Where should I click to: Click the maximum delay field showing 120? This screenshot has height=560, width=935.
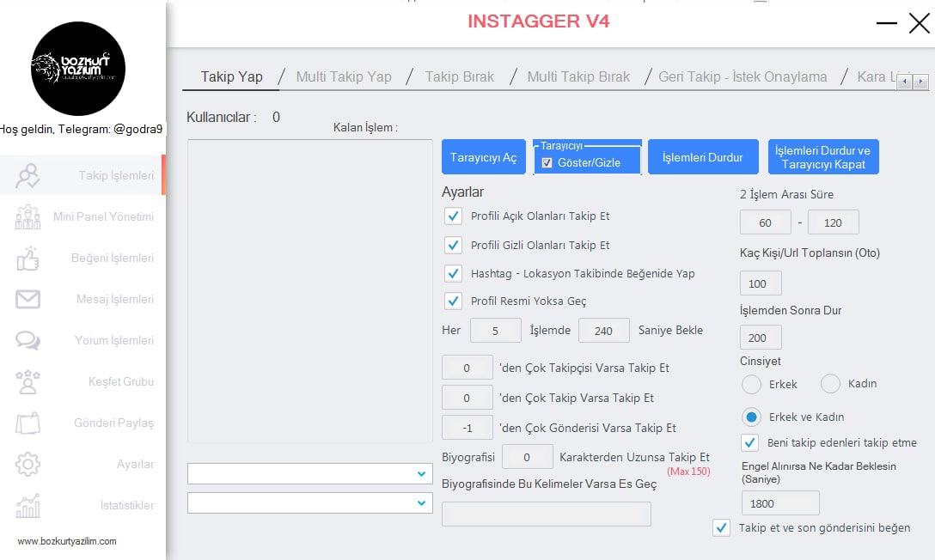pos(833,222)
